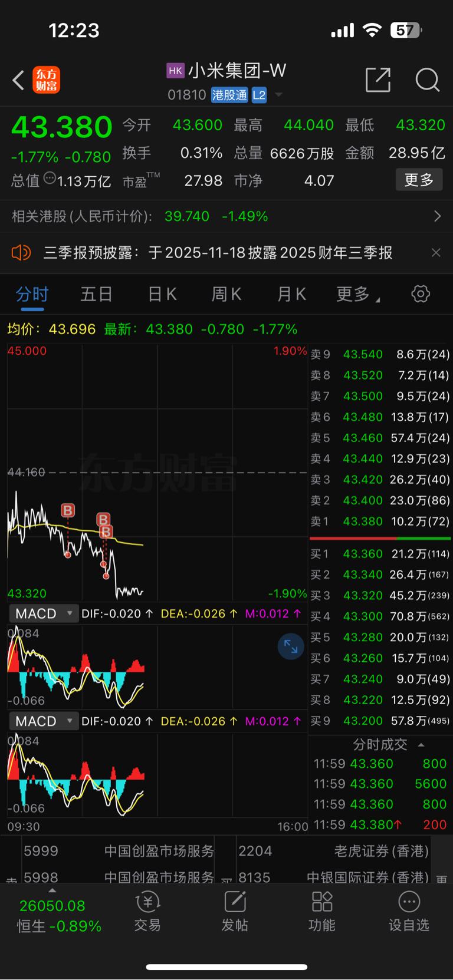This screenshot has width=453, height=980.
Task: Tap broker row 5998 中国创盈市场服务
Action: coord(119,877)
